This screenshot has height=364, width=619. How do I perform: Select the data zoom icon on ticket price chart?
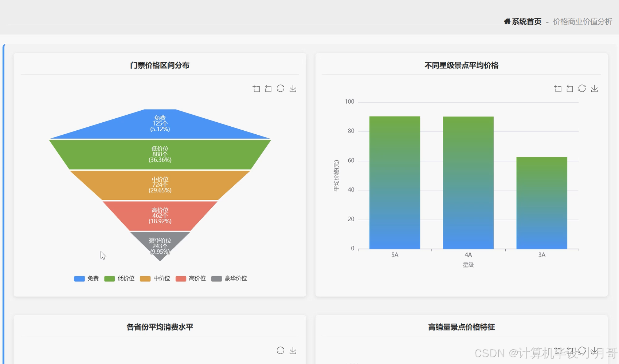[256, 88]
